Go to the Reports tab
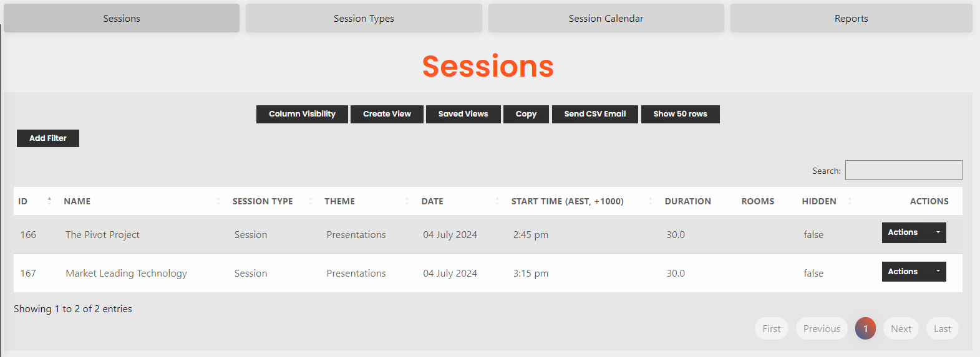Image resolution: width=980 pixels, height=357 pixels. coord(851,18)
